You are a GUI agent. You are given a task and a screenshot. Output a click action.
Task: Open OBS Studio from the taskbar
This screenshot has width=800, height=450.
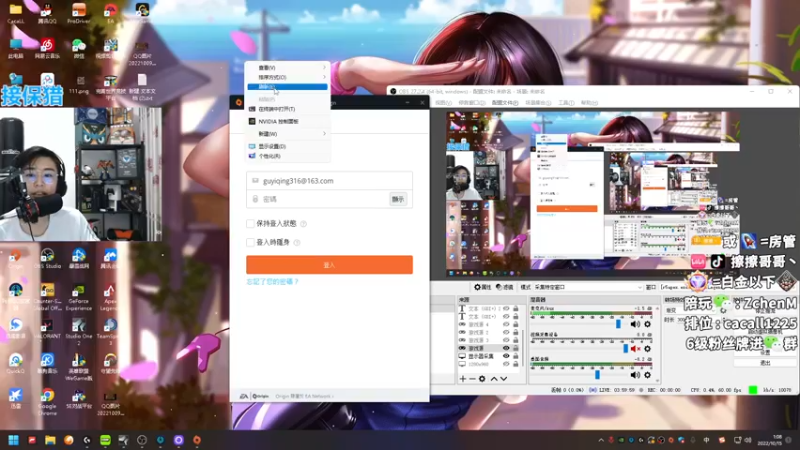tap(142, 440)
